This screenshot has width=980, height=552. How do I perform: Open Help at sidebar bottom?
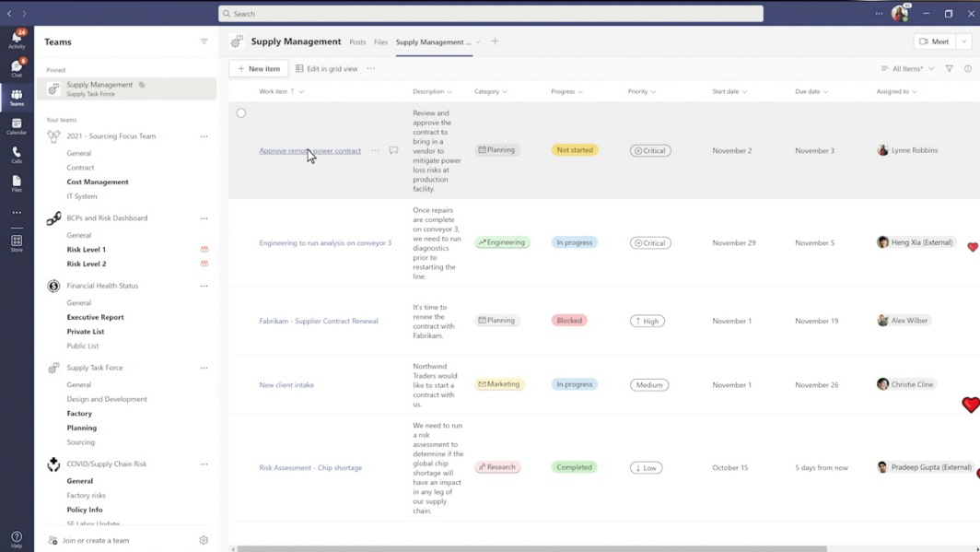(17, 539)
